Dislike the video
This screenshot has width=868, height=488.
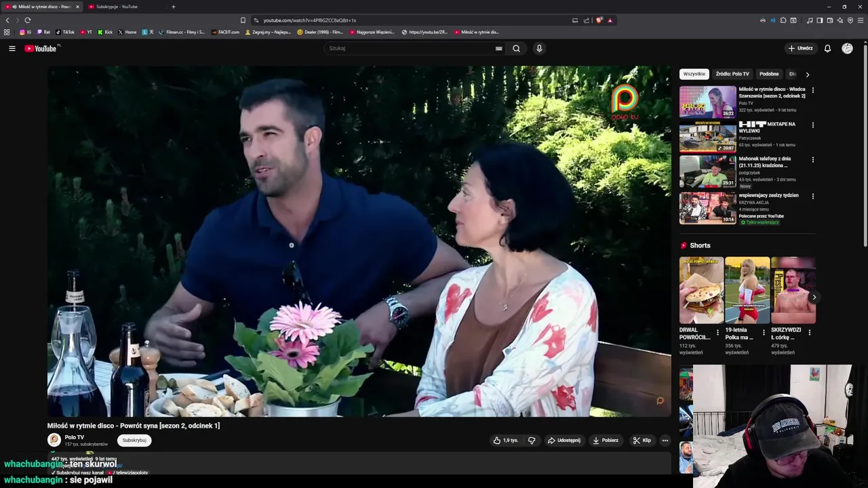coord(532,440)
